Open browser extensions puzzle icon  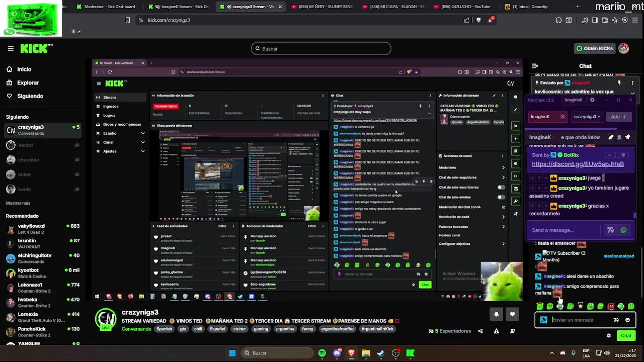[559, 20]
